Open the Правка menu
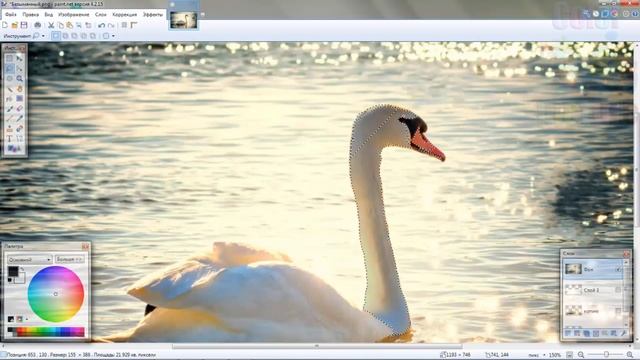640x360 pixels. point(31,14)
